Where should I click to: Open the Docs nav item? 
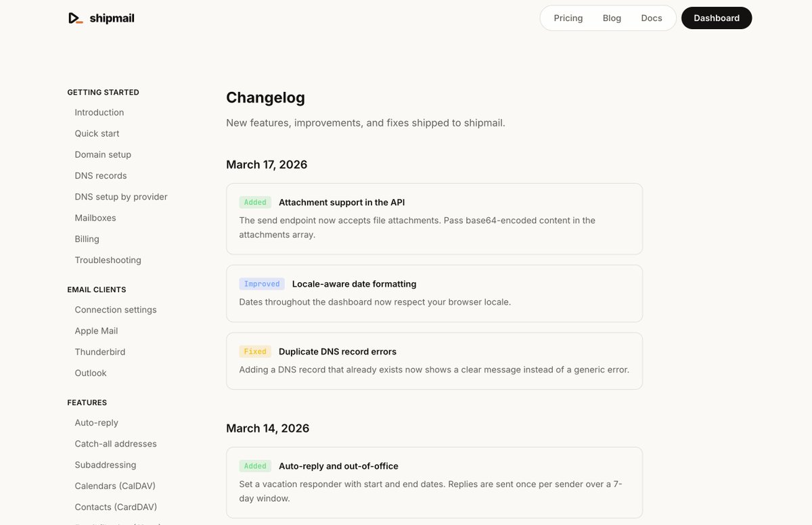pos(651,18)
